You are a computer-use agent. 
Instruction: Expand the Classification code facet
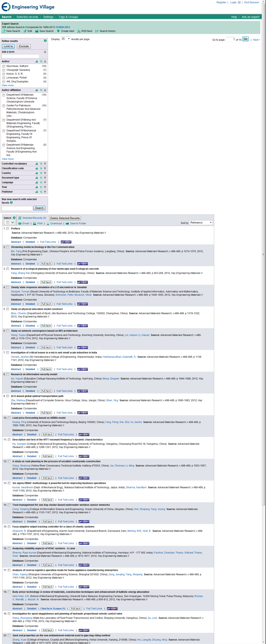(x=45, y=169)
